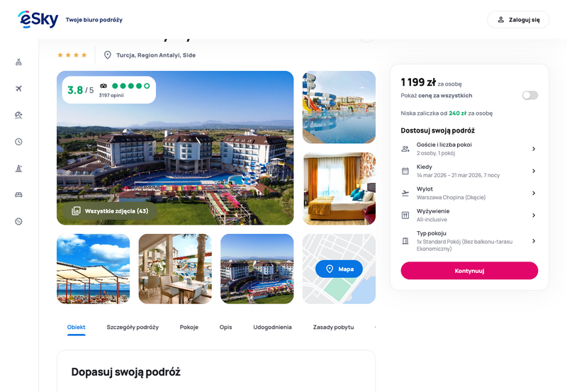Open last minute via the clock sidebar icon
The image size is (567, 392).
tap(19, 142)
